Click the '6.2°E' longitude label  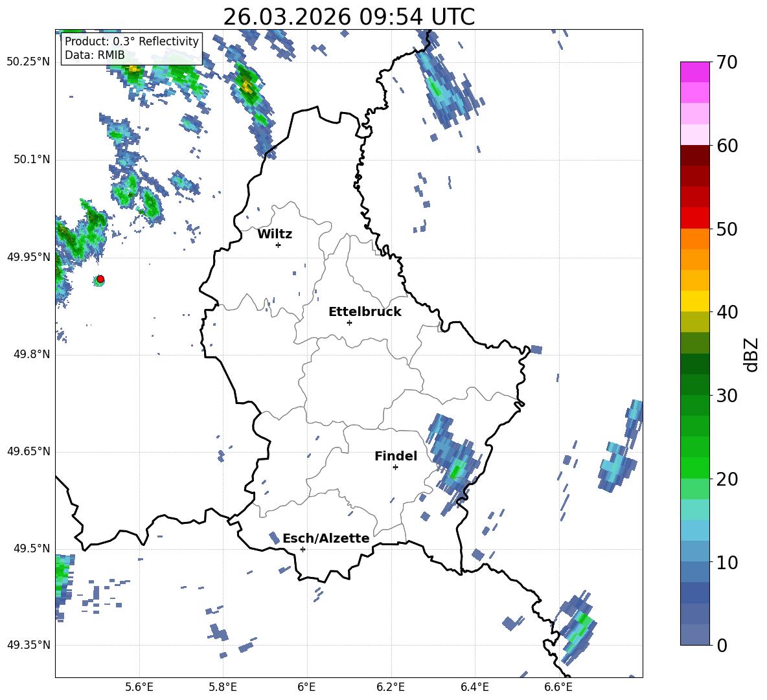coord(391,687)
